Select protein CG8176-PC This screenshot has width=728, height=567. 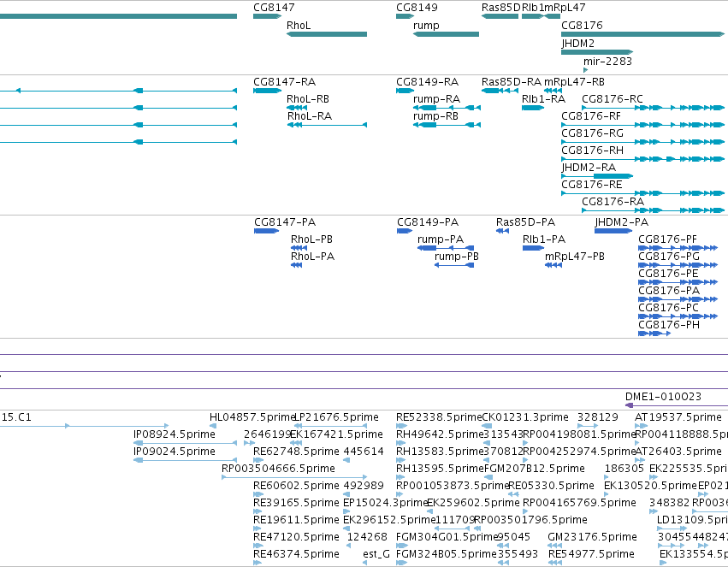668,308
